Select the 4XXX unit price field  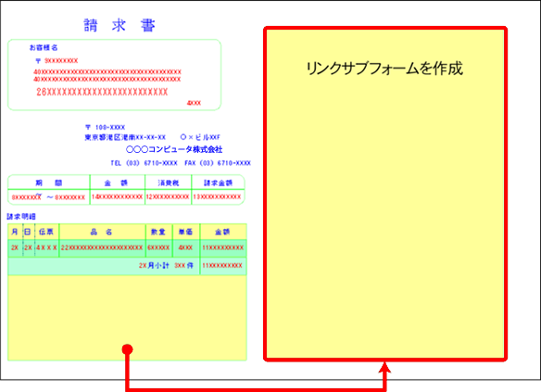click(185, 247)
